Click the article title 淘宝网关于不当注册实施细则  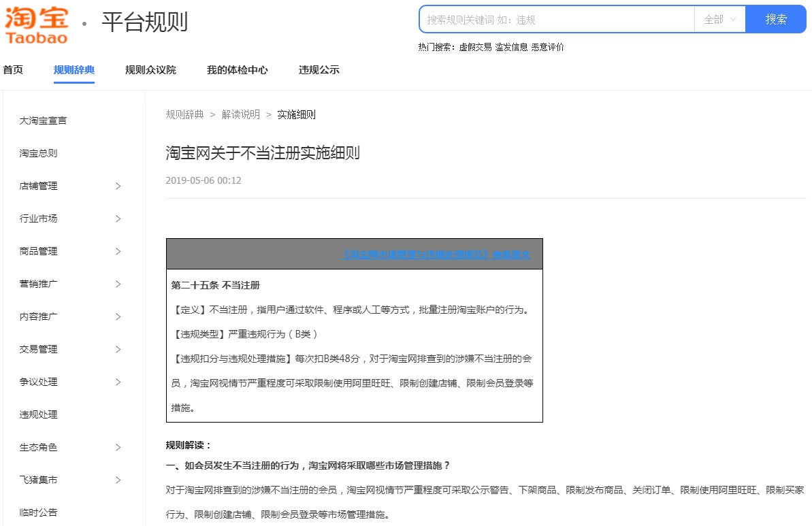tap(263, 152)
